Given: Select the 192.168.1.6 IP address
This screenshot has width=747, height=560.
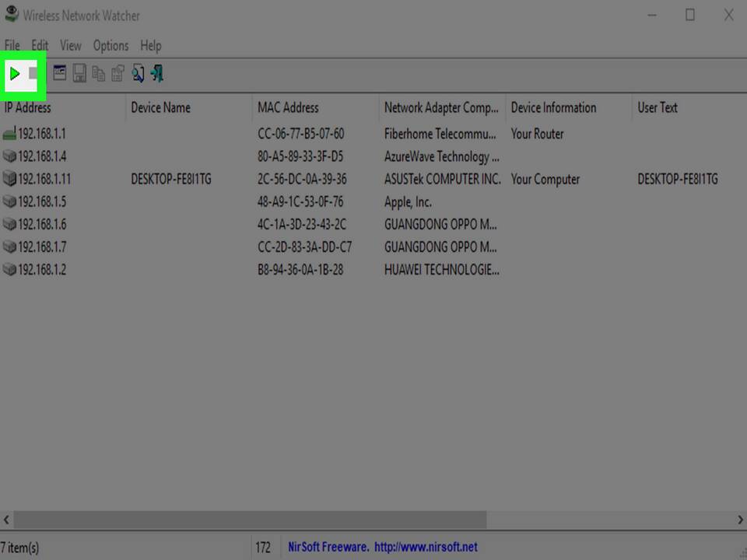Looking at the screenshot, I should pyautogui.click(x=42, y=224).
